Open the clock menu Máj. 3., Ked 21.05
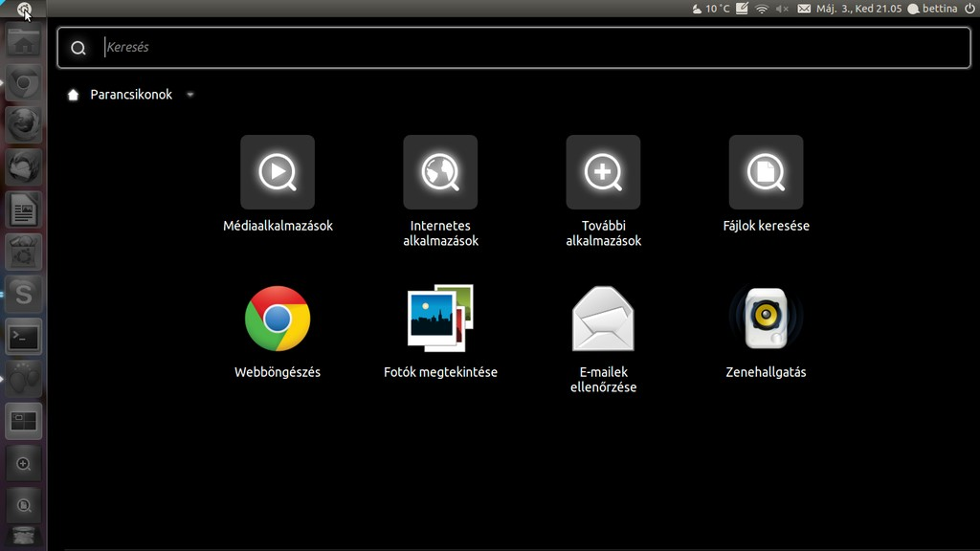 (858, 9)
